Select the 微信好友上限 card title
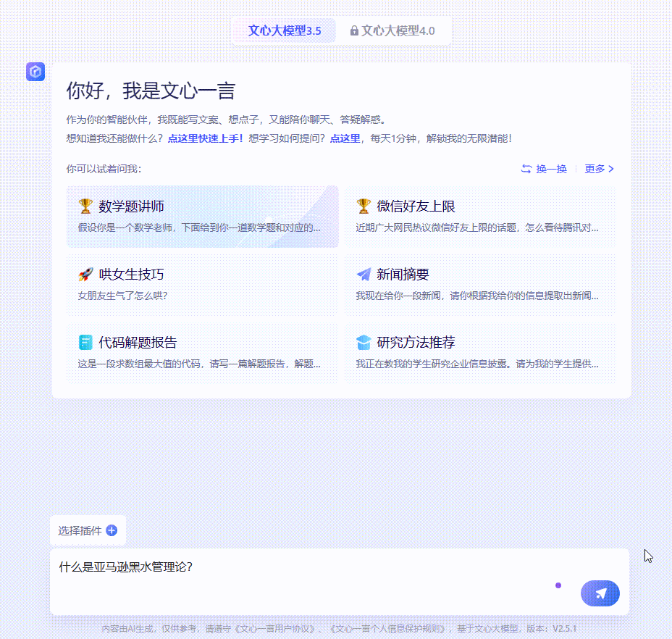This screenshot has width=672, height=639. [x=416, y=206]
